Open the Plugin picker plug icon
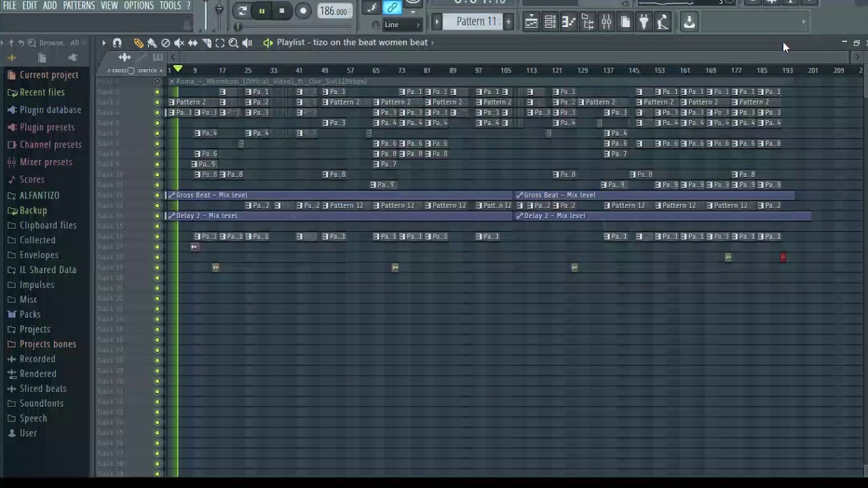Screen dimensions: 868x488 (644, 22)
